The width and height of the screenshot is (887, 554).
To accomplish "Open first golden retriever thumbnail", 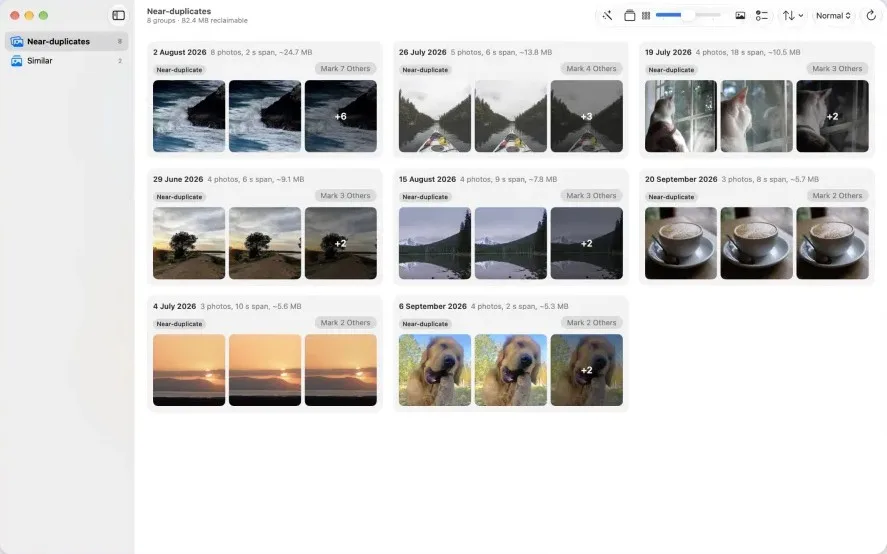I will click(435, 370).
